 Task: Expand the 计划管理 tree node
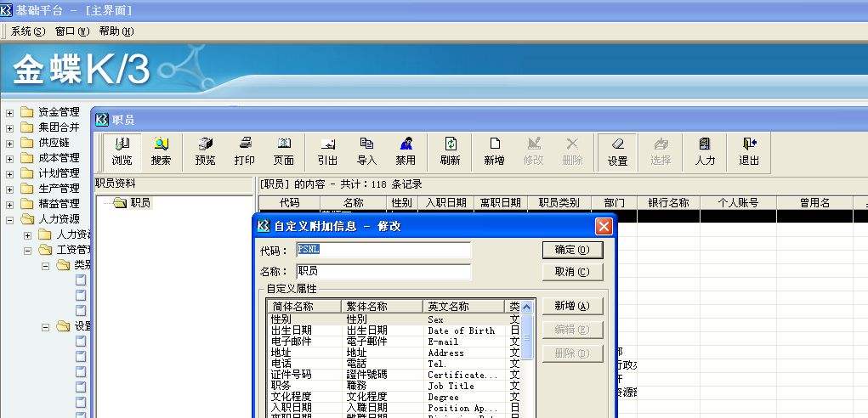click(x=9, y=174)
